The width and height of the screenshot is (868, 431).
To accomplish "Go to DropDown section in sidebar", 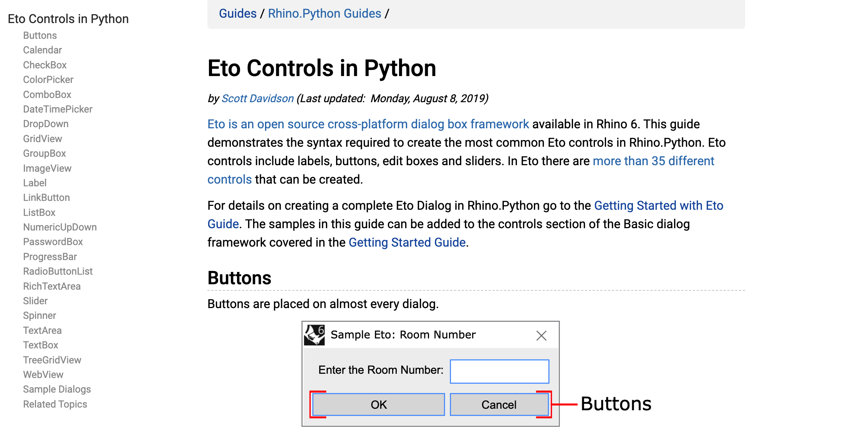I will [46, 124].
